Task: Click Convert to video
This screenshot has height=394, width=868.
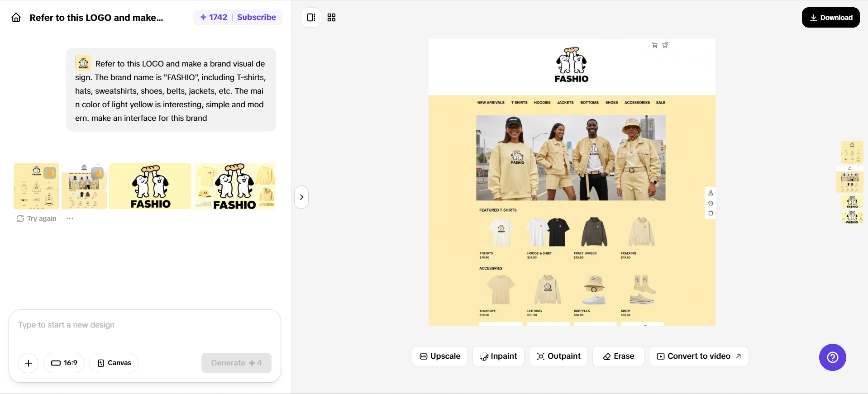Action: (699, 356)
